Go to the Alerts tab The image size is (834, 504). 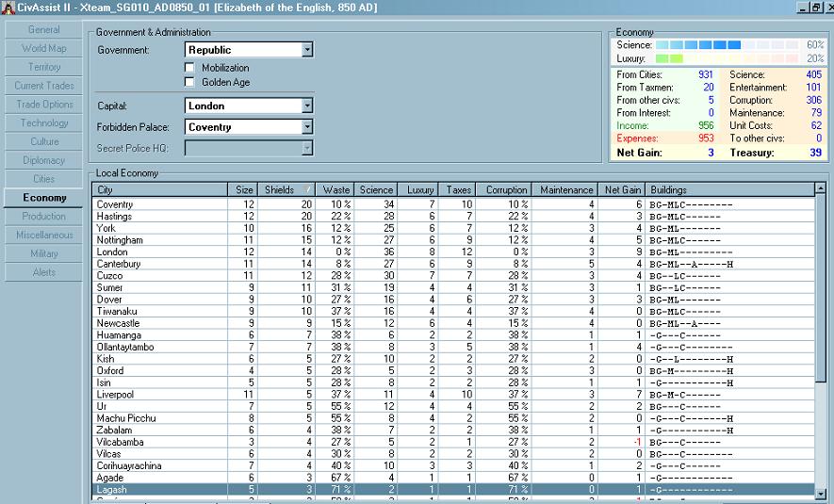point(43,272)
